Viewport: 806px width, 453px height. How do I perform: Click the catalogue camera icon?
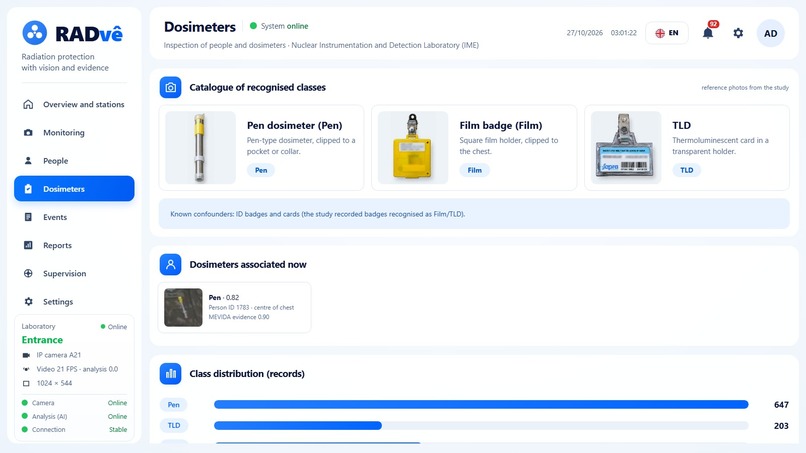tap(170, 87)
